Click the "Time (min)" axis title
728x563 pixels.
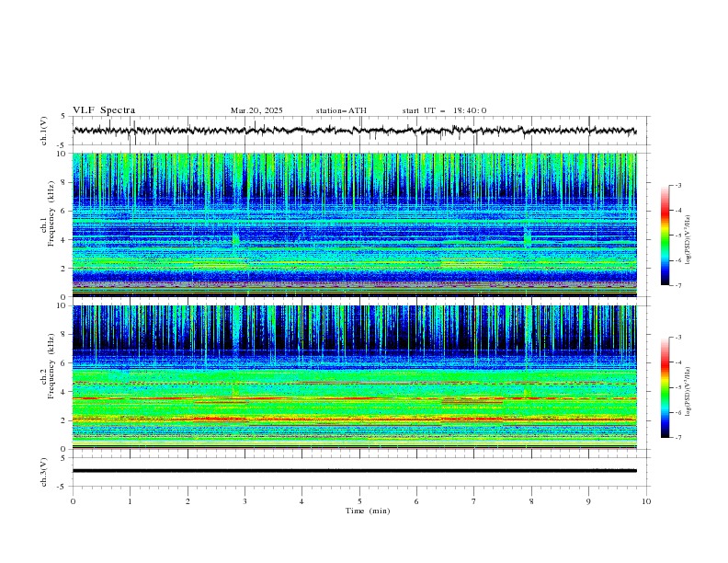tap(368, 511)
